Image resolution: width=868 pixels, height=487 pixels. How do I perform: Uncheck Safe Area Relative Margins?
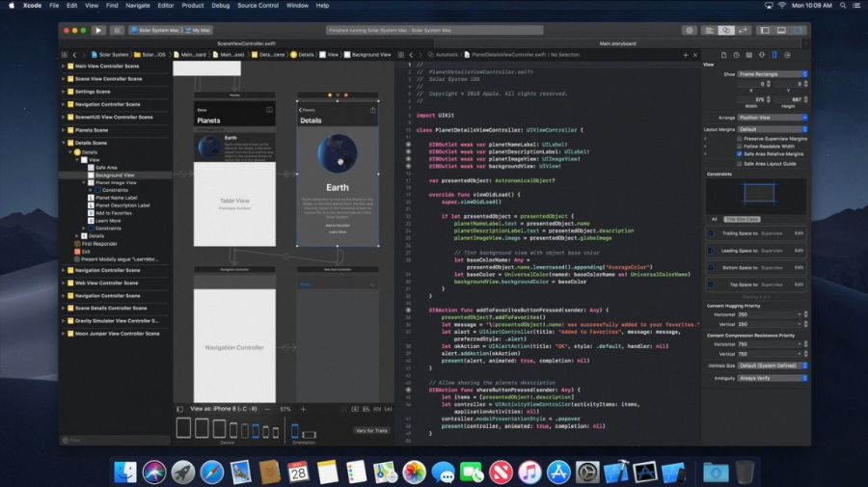coord(740,154)
